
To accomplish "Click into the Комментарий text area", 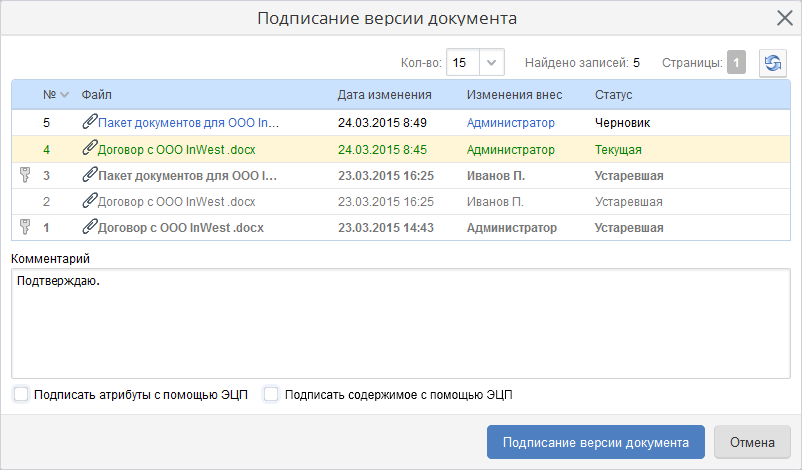I will pyautogui.click(x=400, y=323).
